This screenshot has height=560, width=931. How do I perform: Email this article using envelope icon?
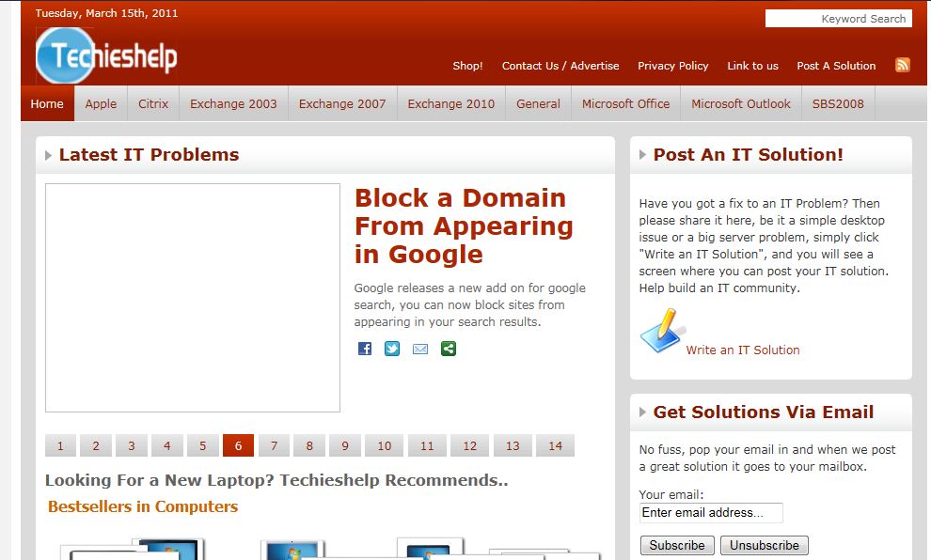point(420,349)
